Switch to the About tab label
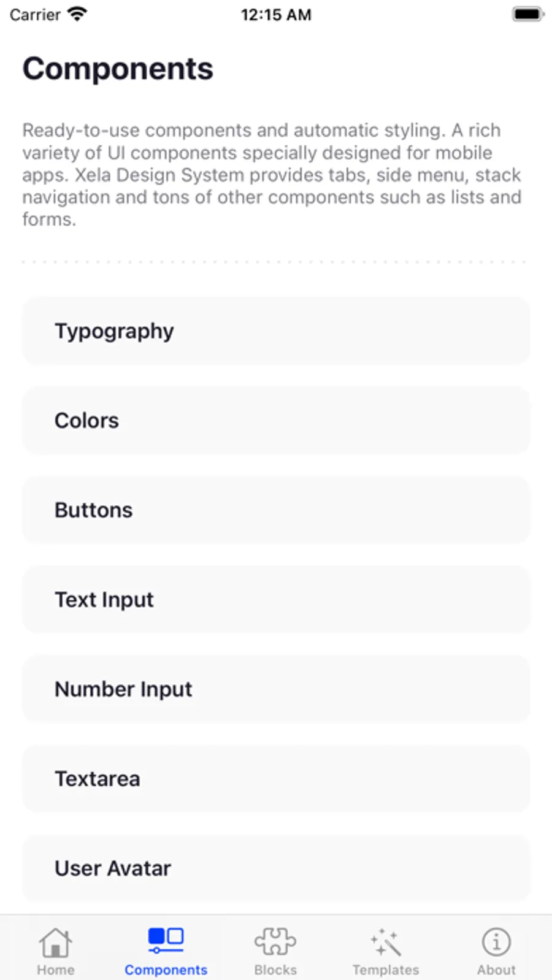552x980 pixels. (496, 970)
